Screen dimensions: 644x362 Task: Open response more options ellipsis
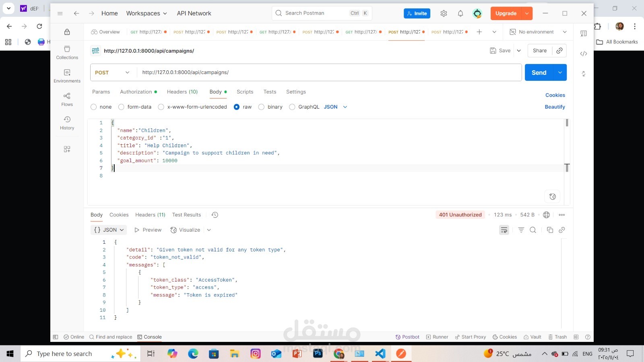[x=562, y=215]
